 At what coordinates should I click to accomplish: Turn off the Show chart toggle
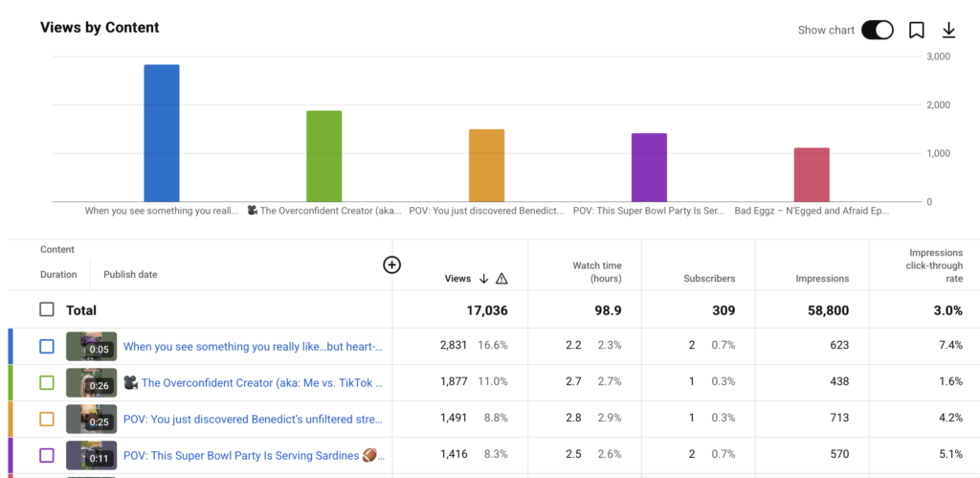(x=877, y=30)
